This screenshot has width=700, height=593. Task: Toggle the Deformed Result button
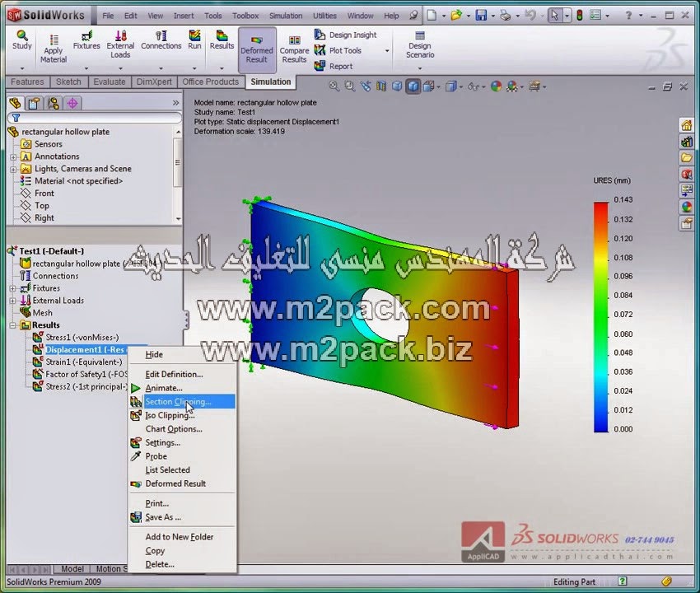[257, 49]
